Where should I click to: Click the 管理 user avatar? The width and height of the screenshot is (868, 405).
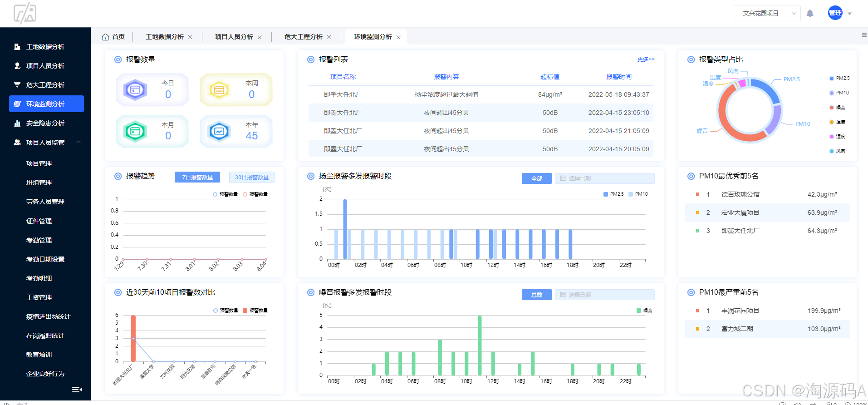(x=835, y=13)
